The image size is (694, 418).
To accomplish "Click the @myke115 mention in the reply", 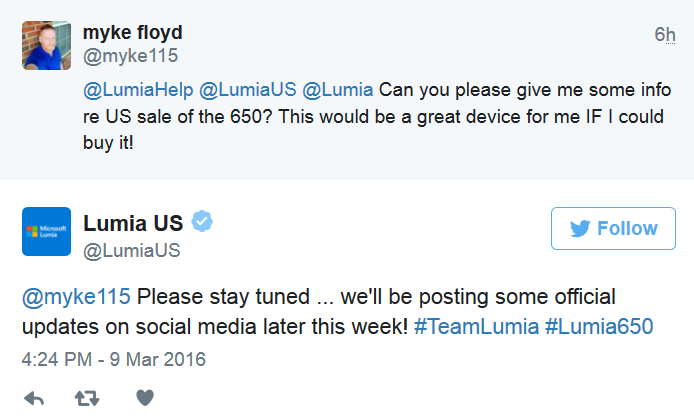I will 76,297.
